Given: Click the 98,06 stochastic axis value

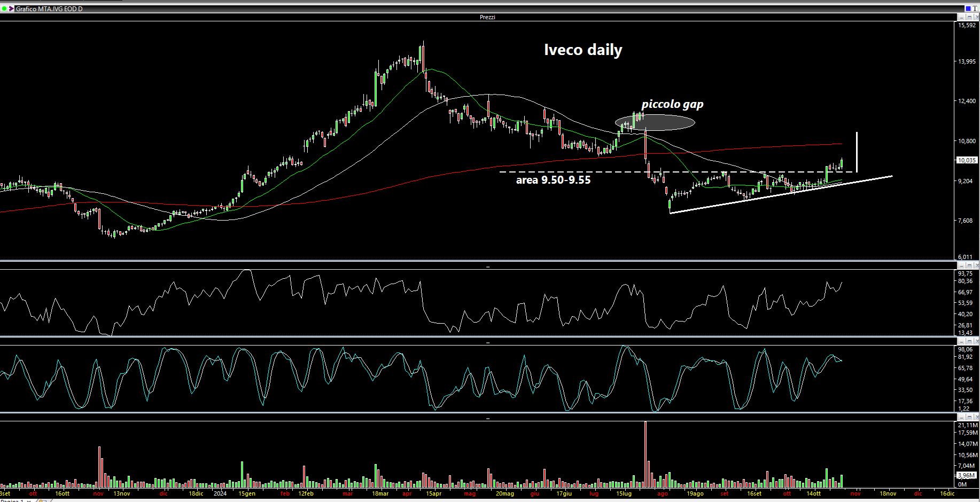Looking at the screenshot, I should tap(965, 349).
